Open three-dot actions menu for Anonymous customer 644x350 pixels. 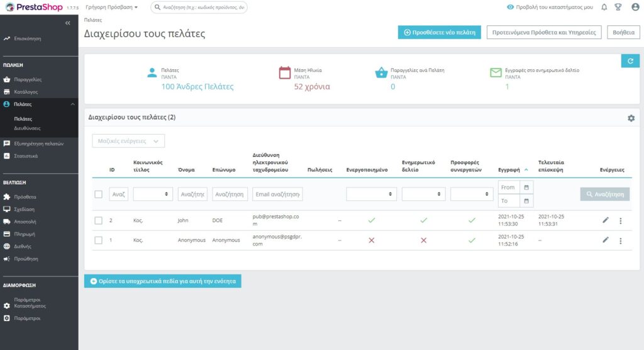coord(621,240)
